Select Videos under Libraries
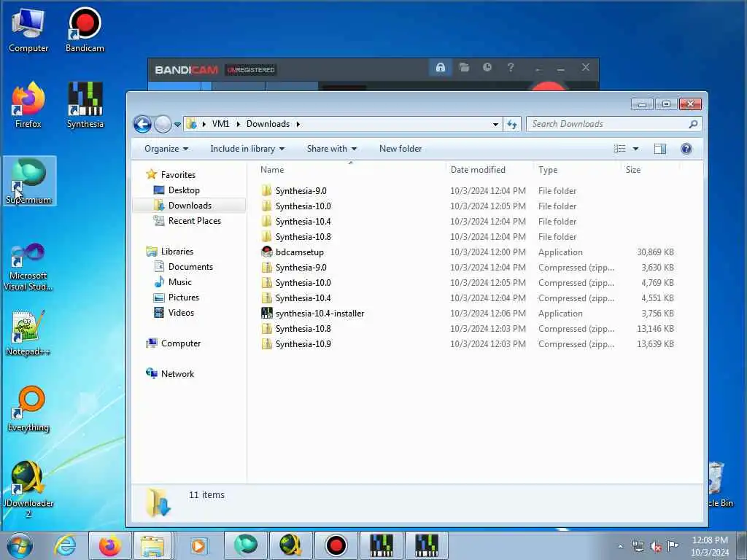 pos(181,313)
